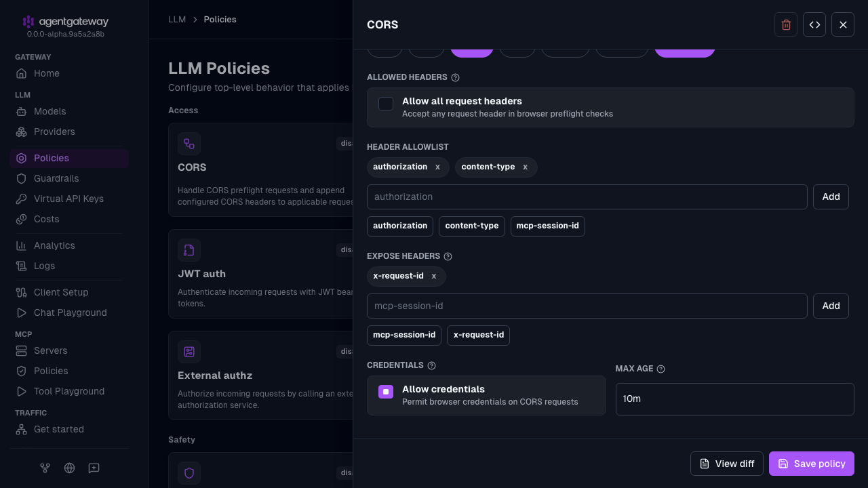Select content-type suggestion under allowlist input
The width and height of the screenshot is (868, 488).
(x=472, y=226)
